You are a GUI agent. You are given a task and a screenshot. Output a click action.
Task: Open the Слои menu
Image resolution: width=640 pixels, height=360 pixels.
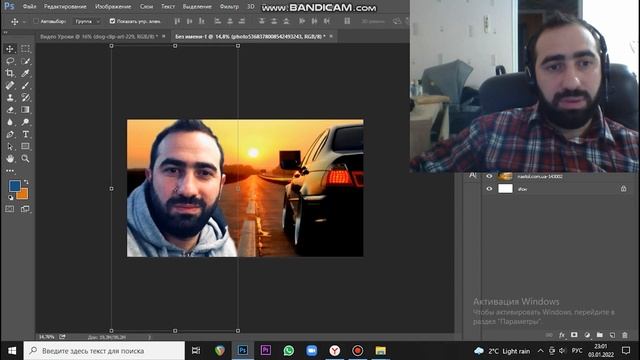147,7
